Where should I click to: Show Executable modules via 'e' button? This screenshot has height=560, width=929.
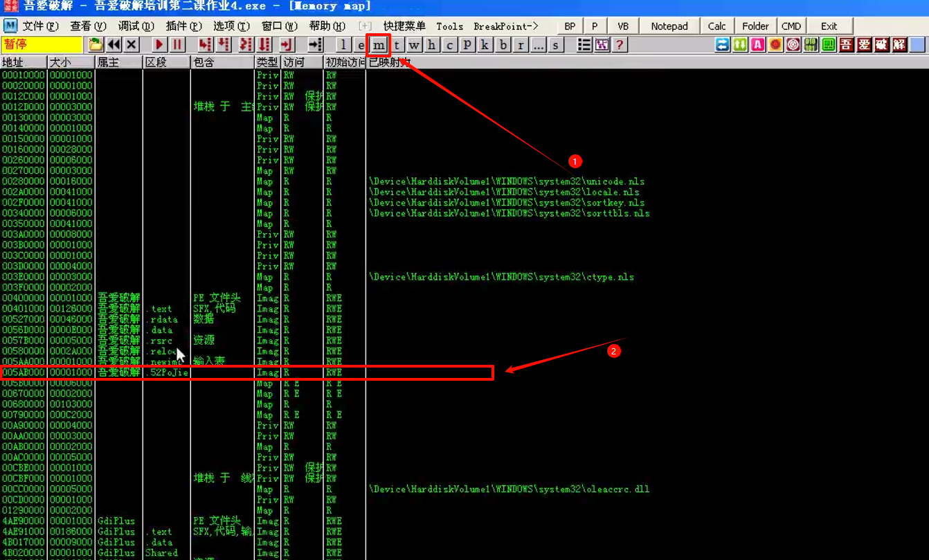pyautogui.click(x=361, y=45)
